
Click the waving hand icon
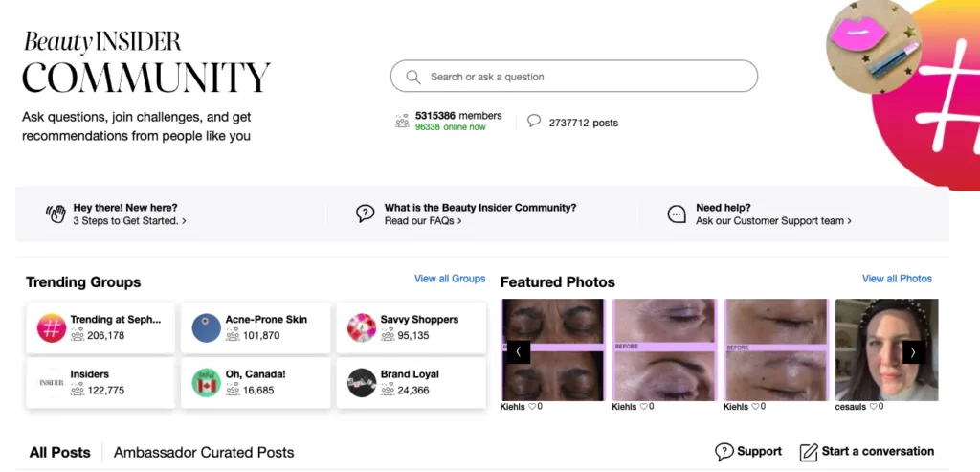(x=56, y=214)
